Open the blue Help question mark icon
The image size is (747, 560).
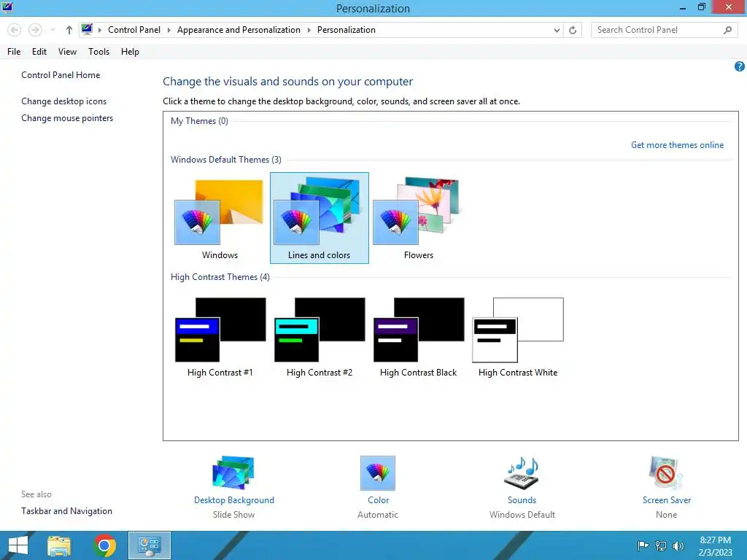(740, 66)
